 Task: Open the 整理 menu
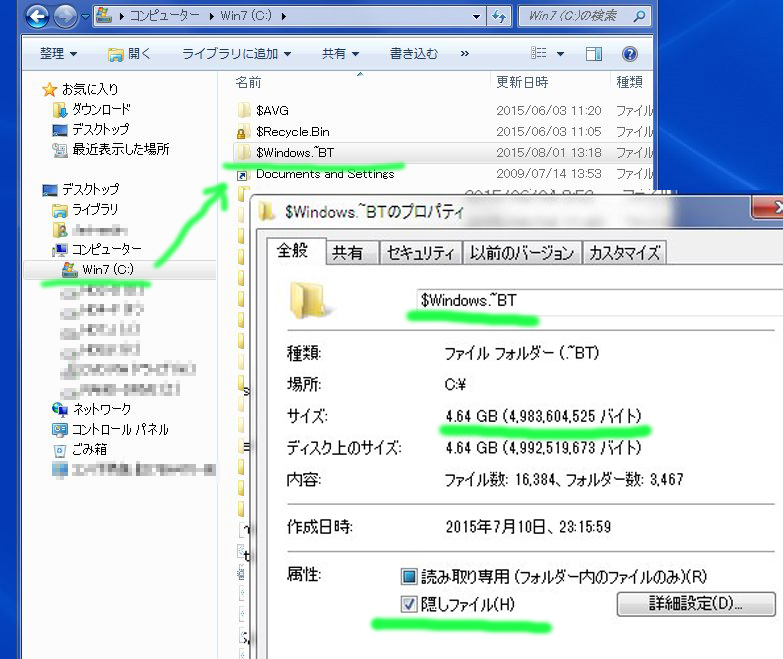58,53
